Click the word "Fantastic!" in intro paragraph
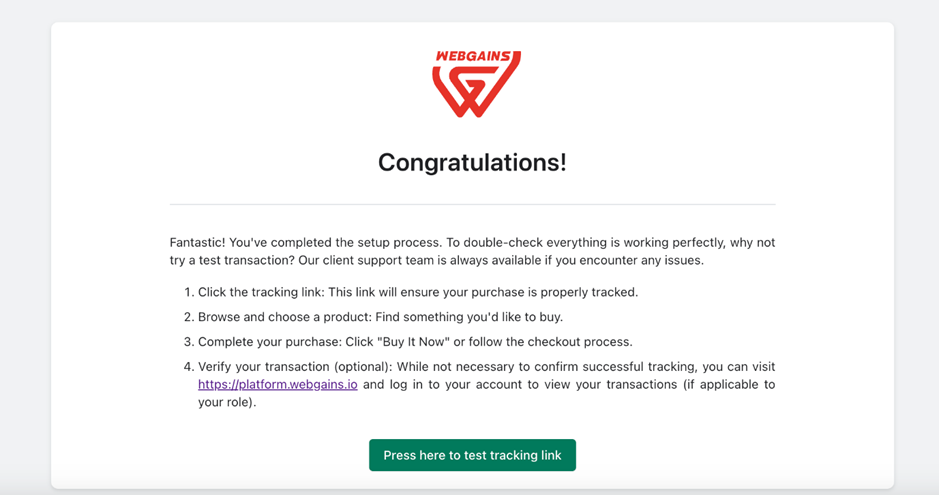 [197, 242]
